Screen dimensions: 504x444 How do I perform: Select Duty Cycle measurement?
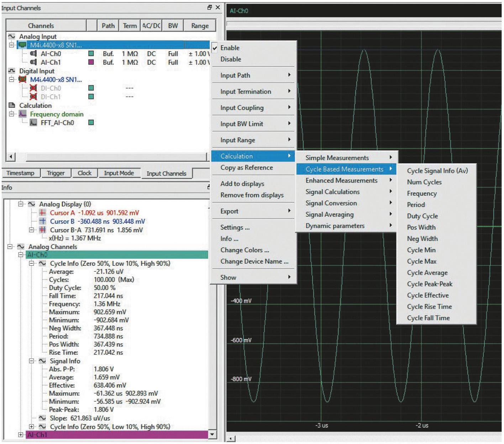[x=437, y=216]
